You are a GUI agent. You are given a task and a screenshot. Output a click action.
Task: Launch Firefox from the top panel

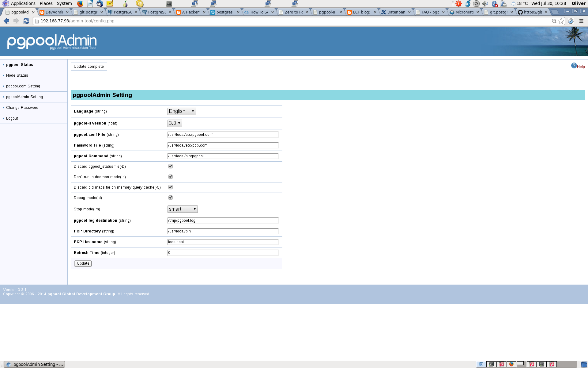pos(80,4)
